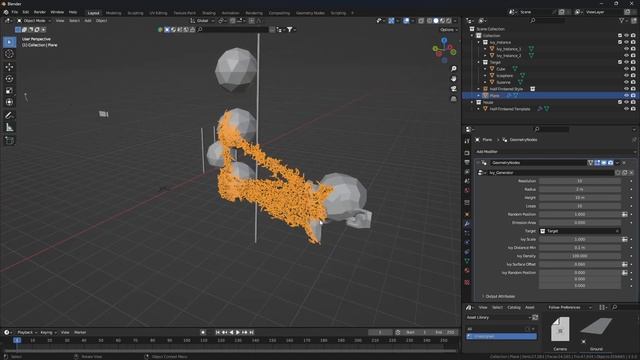
Task: Switch to the Modeling workspace tab
Action: 113,13
